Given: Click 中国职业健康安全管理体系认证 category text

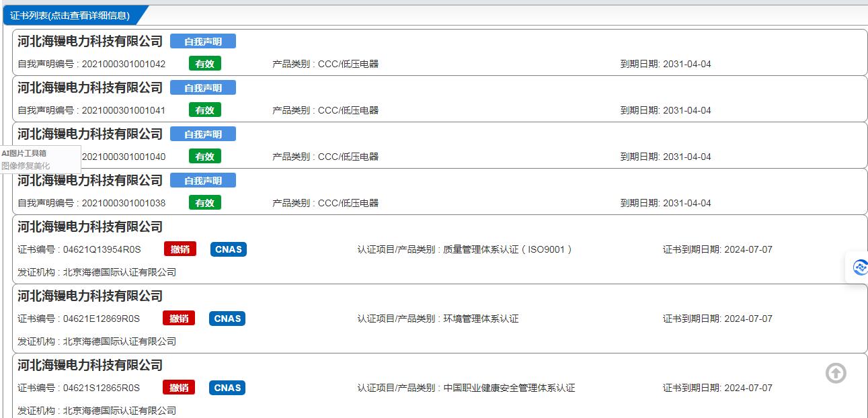Looking at the screenshot, I should 509,388.
